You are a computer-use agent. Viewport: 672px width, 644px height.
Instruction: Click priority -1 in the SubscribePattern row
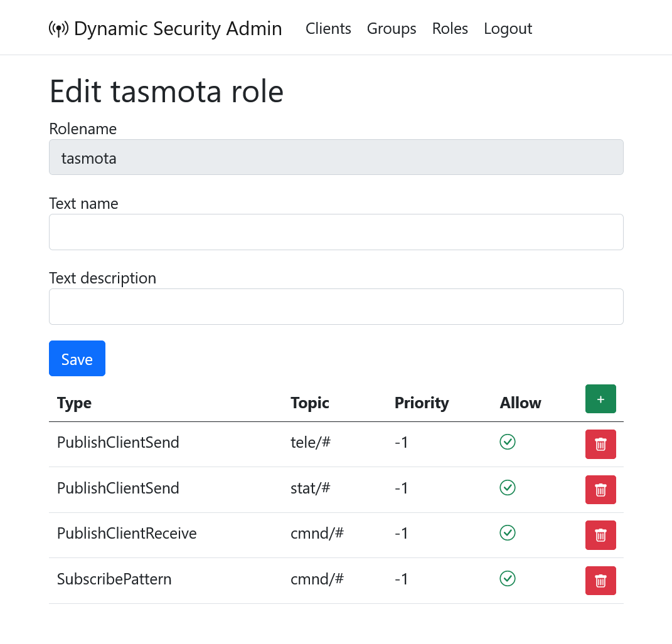click(401, 579)
